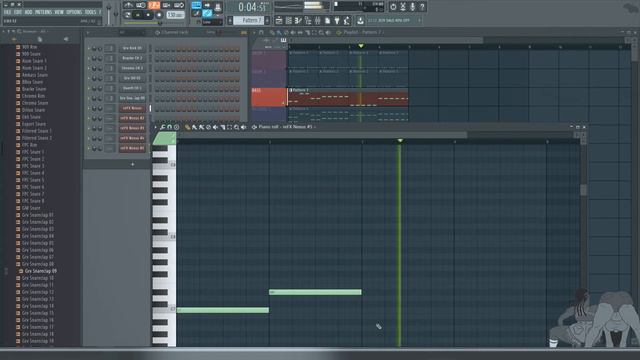This screenshot has height=360, width=640.
Task: Click the song time display 0:04
Action: (252, 7)
